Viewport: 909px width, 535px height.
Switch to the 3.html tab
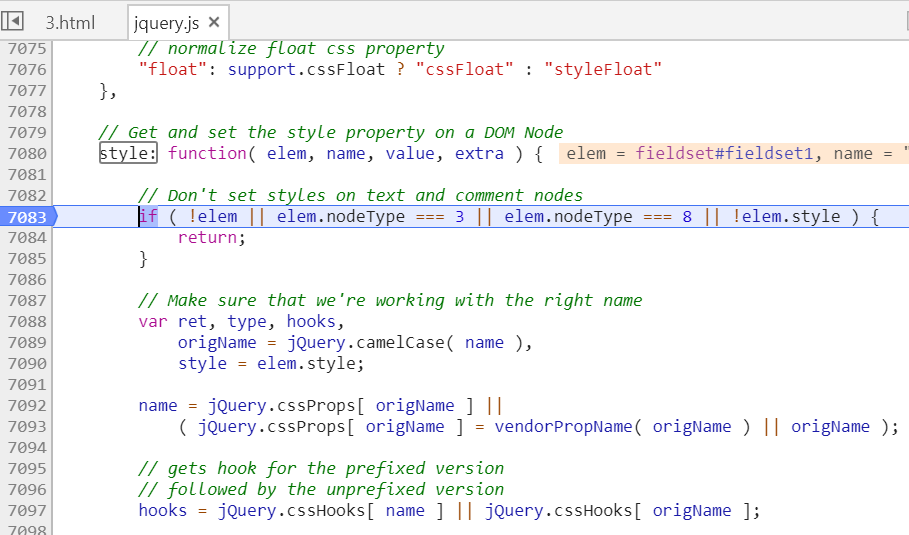(70, 23)
